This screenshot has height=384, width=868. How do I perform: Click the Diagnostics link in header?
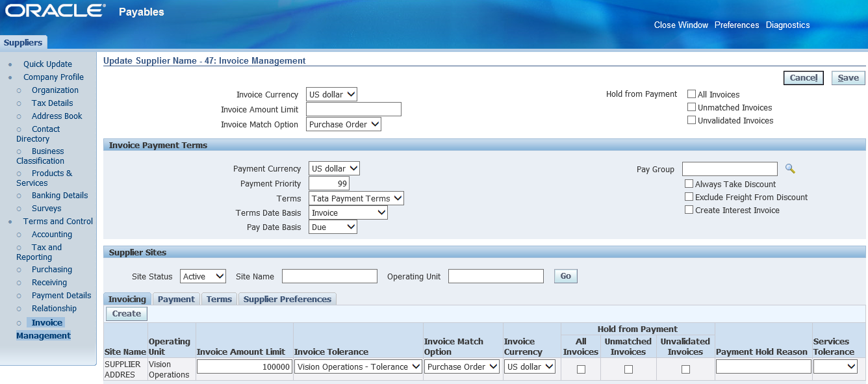tap(787, 25)
